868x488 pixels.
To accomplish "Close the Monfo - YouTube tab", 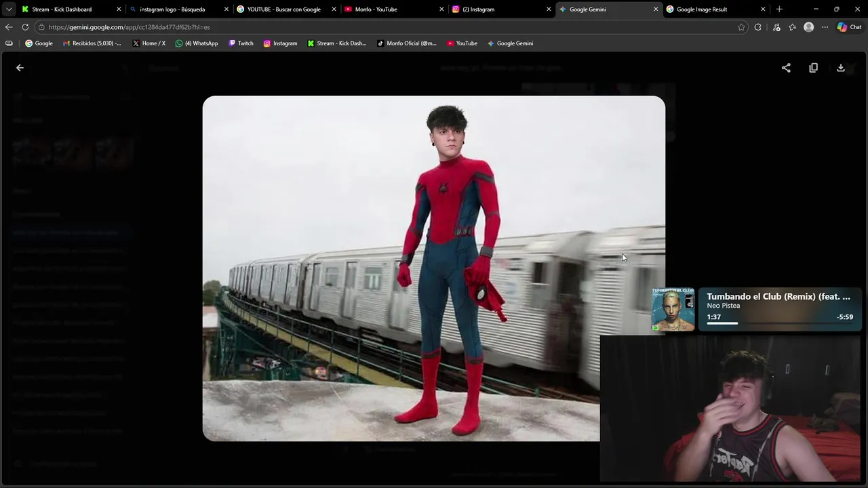I will tap(441, 9).
